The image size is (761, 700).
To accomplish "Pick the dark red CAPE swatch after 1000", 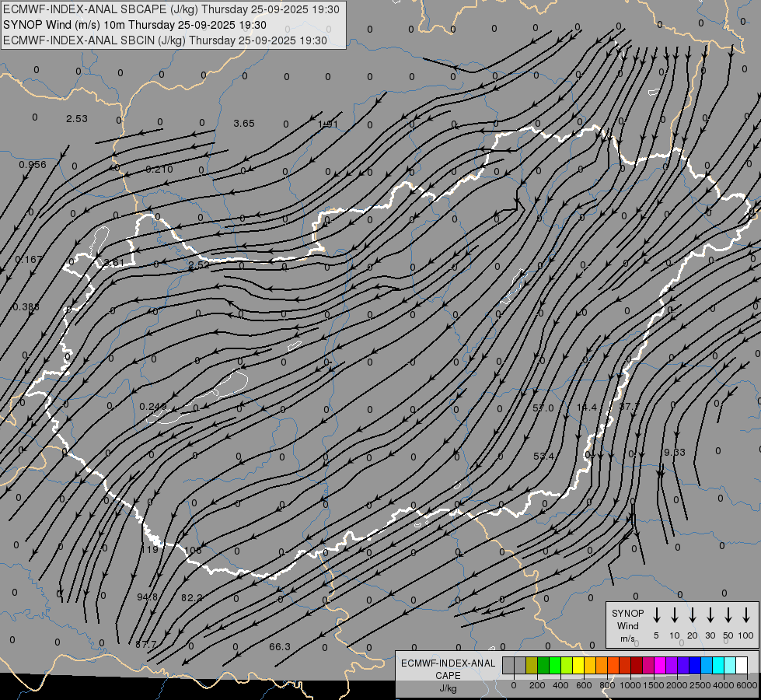I will tap(637, 666).
